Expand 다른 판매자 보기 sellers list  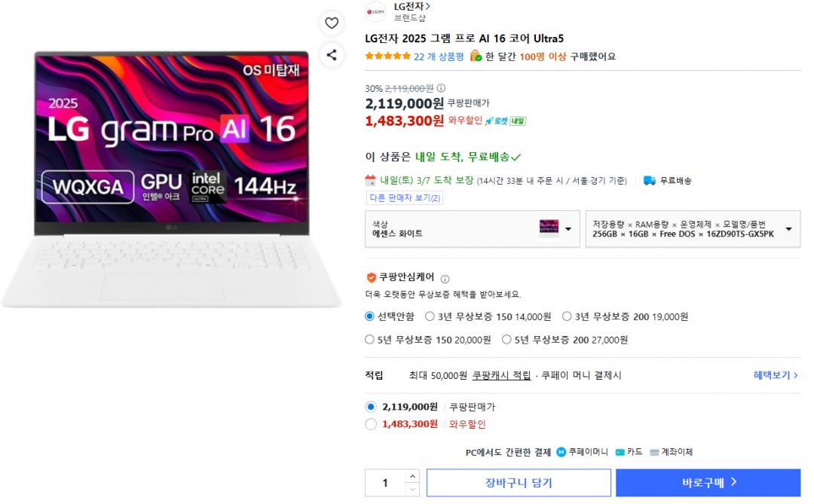click(x=405, y=198)
